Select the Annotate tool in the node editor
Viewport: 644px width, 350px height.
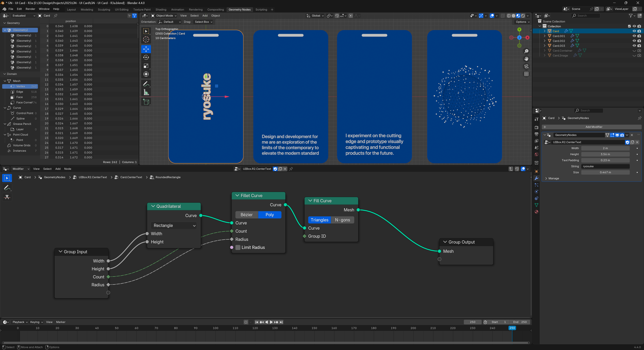point(7,187)
